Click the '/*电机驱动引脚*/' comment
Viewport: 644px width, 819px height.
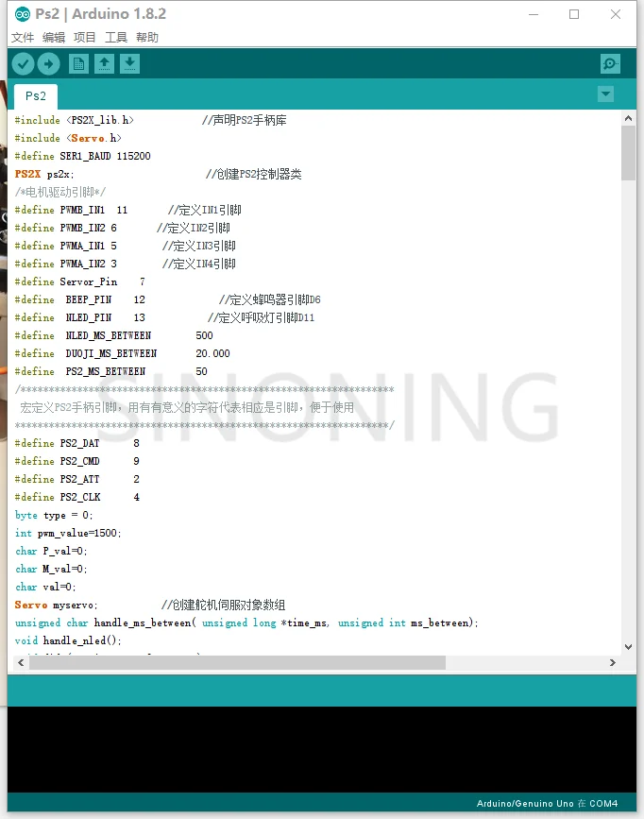pos(60,192)
